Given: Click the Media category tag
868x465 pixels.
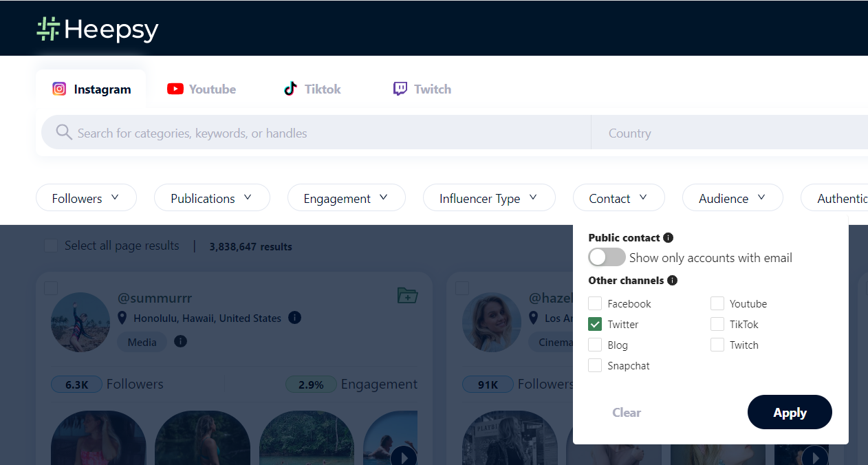Looking at the screenshot, I should [x=142, y=342].
